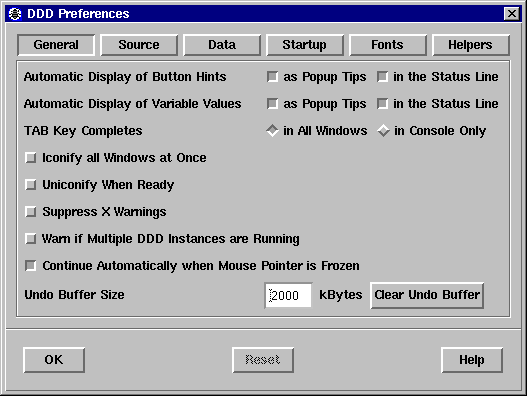Screen dimensions: 527x396
Task: Click the Reset button
Action: [x=263, y=360]
